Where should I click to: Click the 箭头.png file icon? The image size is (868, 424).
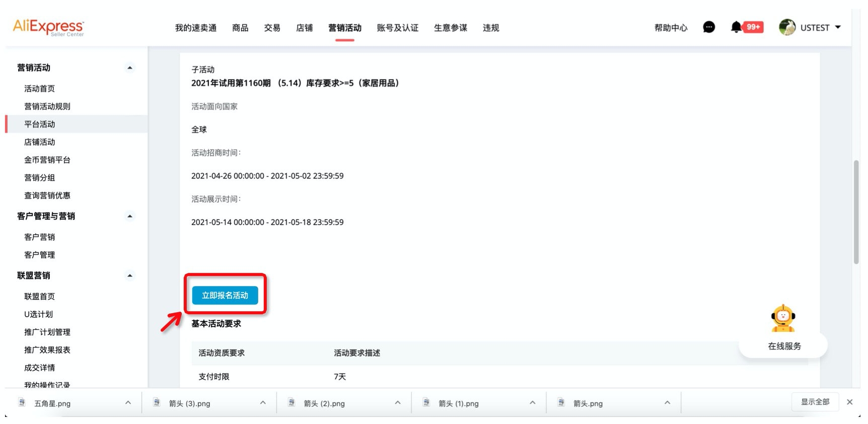(x=561, y=402)
